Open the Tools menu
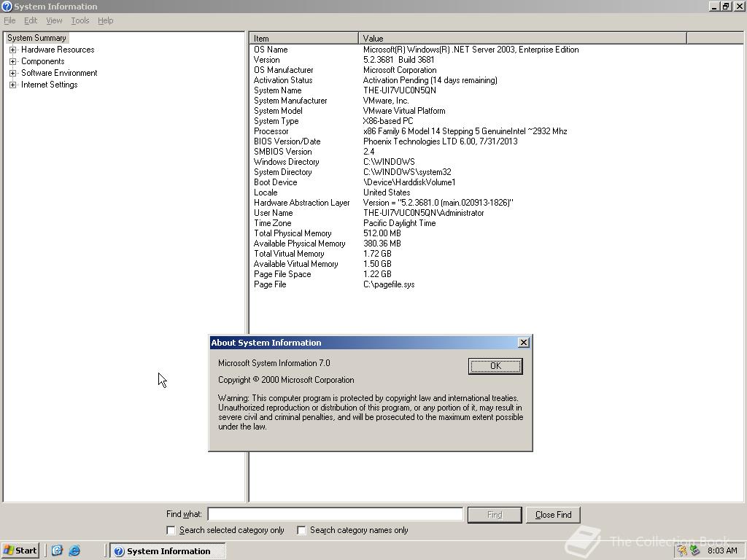 80,20
